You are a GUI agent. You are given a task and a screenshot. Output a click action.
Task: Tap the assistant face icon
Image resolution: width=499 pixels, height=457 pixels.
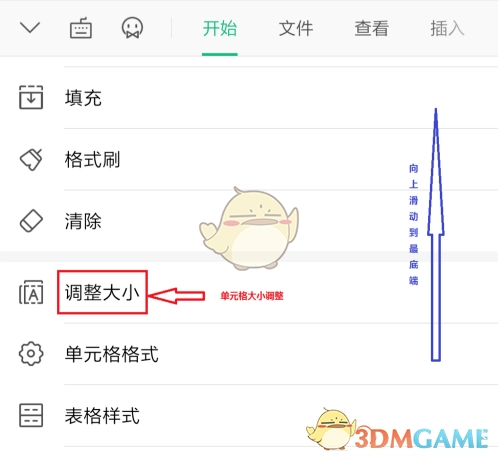click(x=132, y=28)
